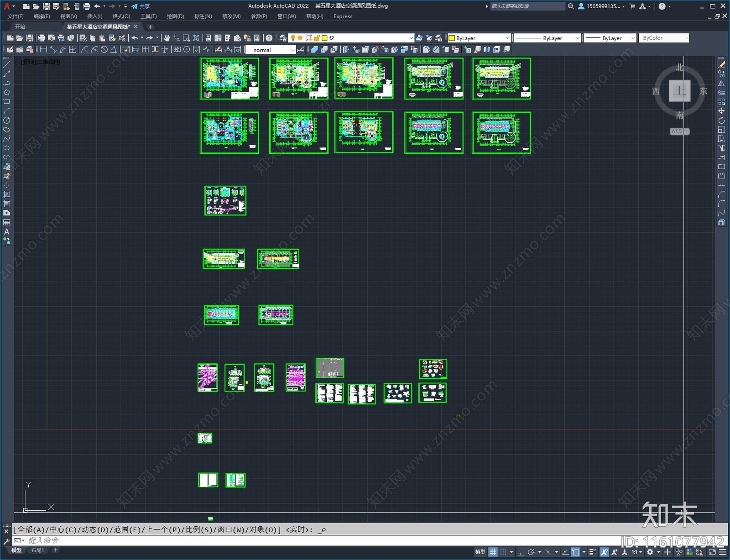Toggle snap mode in status bar
Image resolution: width=730 pixels, height=560 pixels.
(x=503, y=552)
